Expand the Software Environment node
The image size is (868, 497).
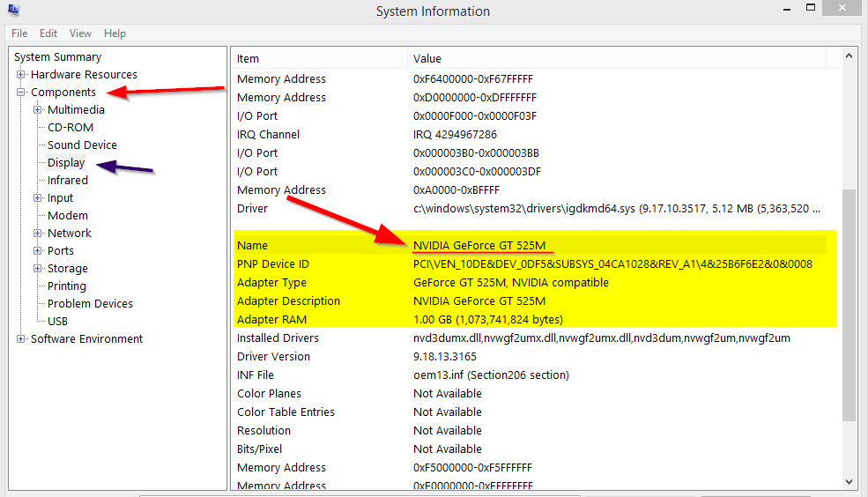[20, 338]
